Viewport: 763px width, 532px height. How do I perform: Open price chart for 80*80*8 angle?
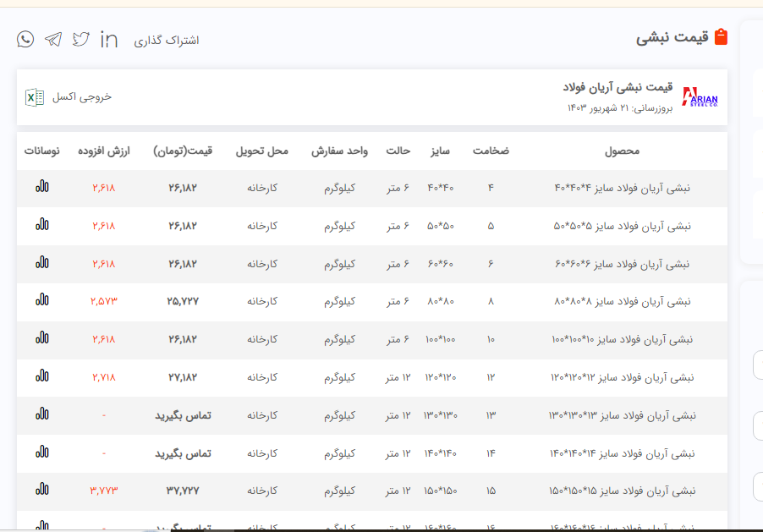coord(42,300)
